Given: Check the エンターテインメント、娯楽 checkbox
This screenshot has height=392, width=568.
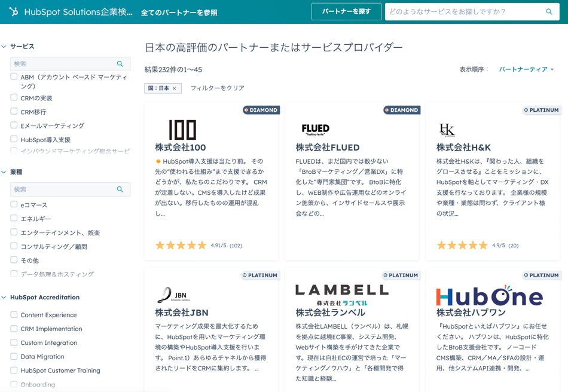Looking at the screenshot, I should (14, 232).
